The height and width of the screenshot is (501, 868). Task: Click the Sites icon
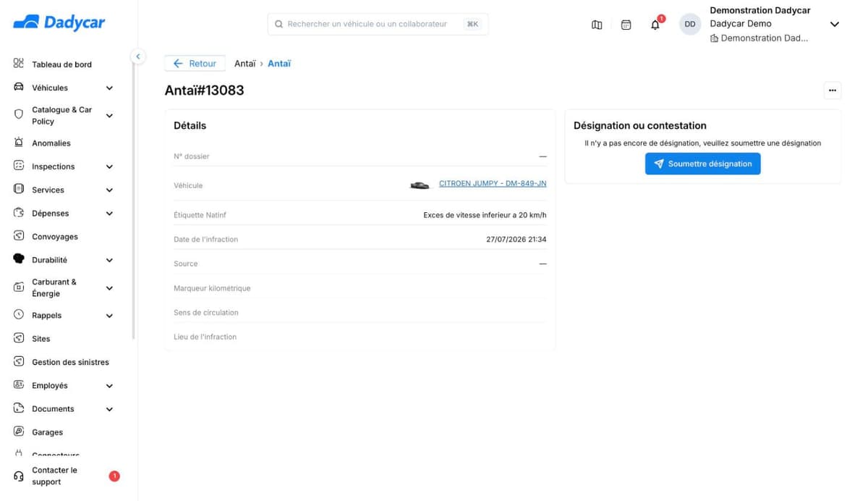click(19, 338)
